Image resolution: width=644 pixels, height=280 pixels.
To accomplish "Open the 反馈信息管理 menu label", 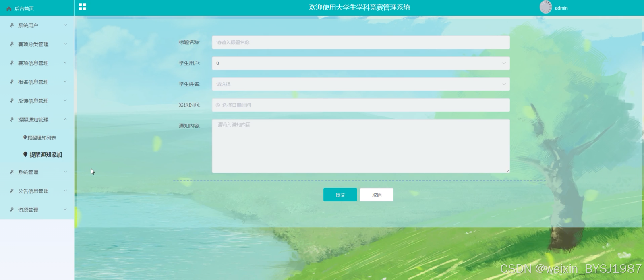I will point(33,101).
